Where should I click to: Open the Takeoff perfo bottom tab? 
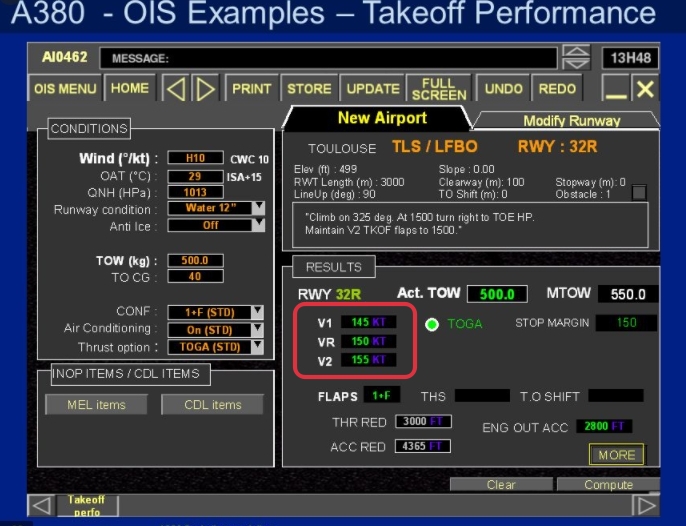tap(87, 505)
